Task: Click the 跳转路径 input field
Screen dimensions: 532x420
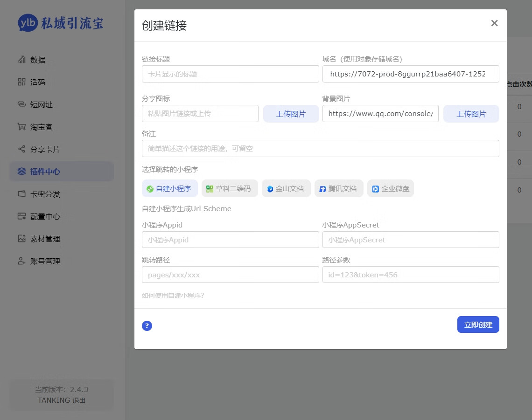Action: 230,275
